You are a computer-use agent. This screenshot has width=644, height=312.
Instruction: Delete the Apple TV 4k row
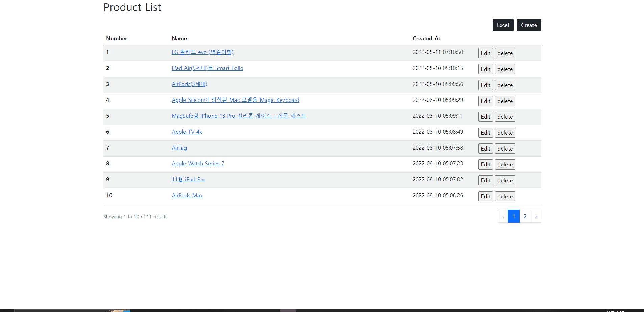[x=505, y=133]
